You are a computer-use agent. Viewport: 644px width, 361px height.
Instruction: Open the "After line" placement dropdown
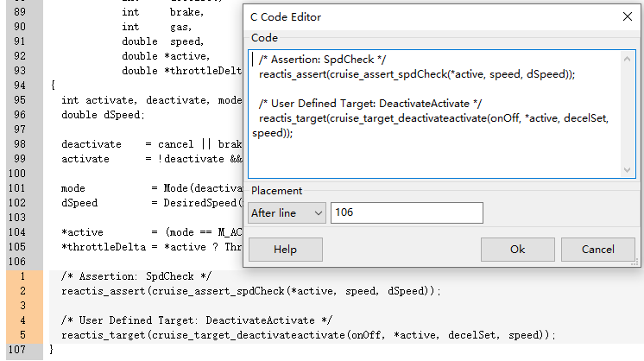click(287, 212)
